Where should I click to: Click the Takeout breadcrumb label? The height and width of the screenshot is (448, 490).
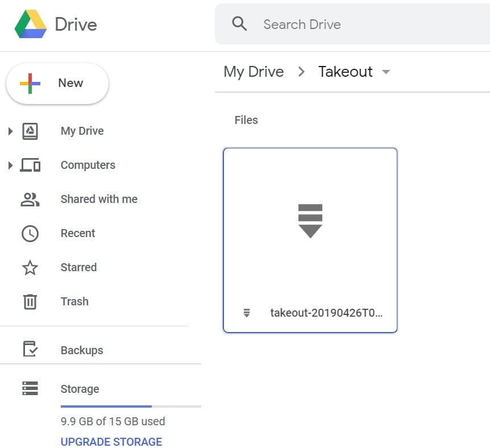[345, 72]
